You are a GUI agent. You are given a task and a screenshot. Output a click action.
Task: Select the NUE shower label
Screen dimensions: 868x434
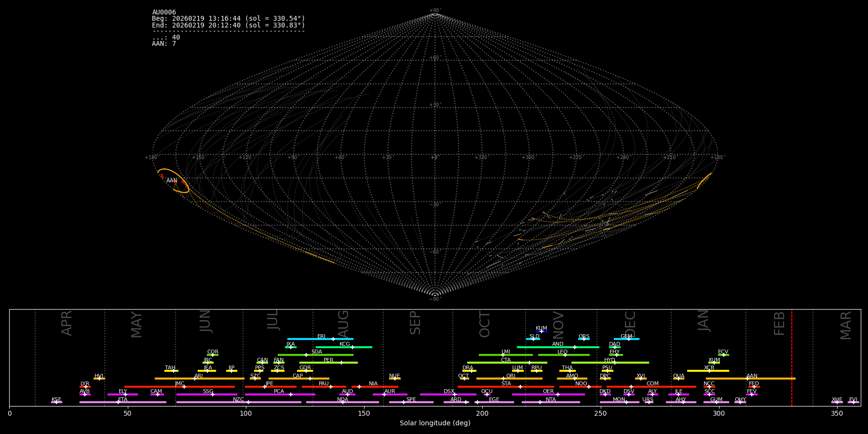pyautogui.click(x=394, y=376)
